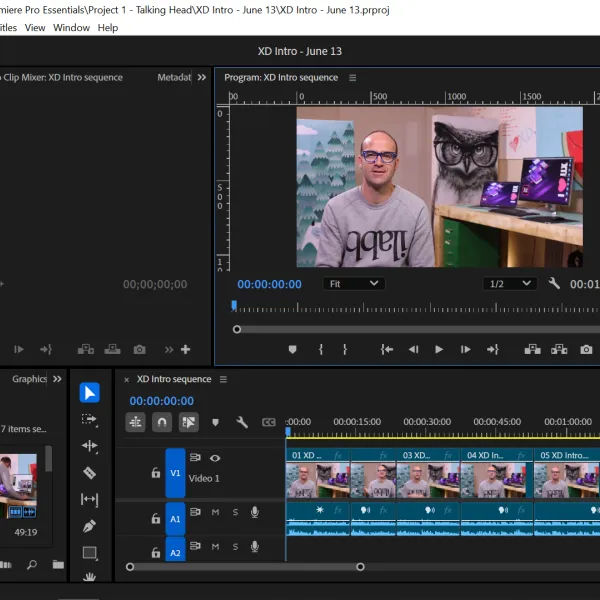600x600 pixels.
Task: Play the XD Intro sequence
Action: coord(439,349)
